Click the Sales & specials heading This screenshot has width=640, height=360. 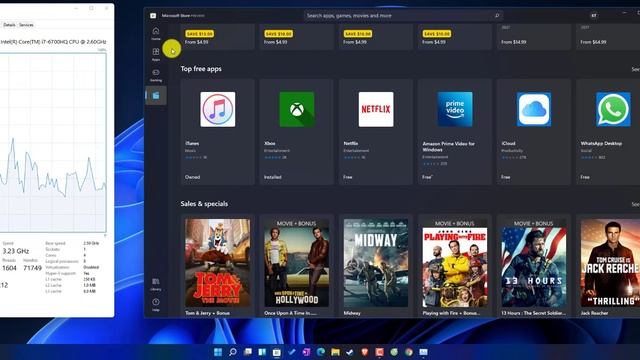pyautogui.click(x=204, y=204)
